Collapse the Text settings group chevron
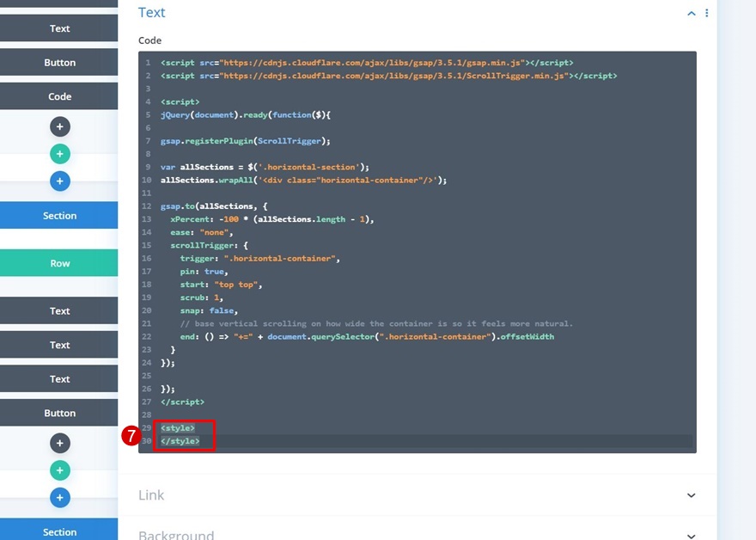The width and height of the screenshot is (756, 540). [692, 14]
